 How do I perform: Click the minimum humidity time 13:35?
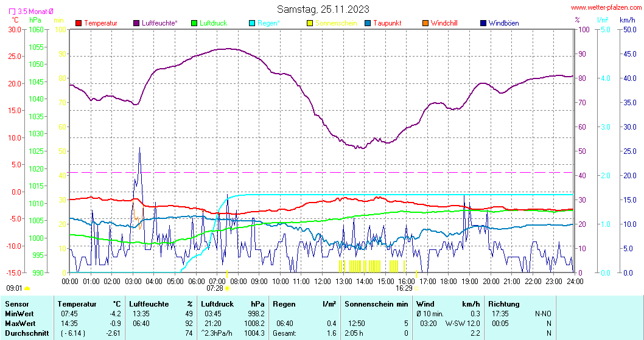coord(141,314)
